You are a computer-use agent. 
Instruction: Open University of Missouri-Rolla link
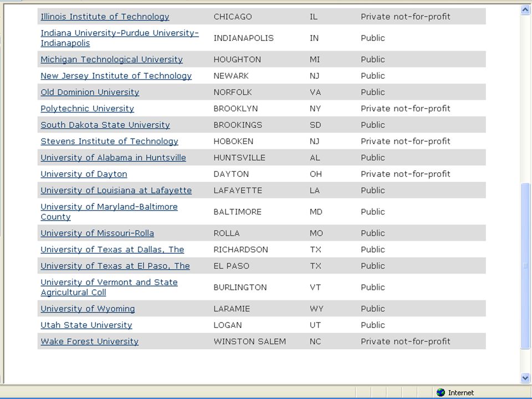pos(98,233)
